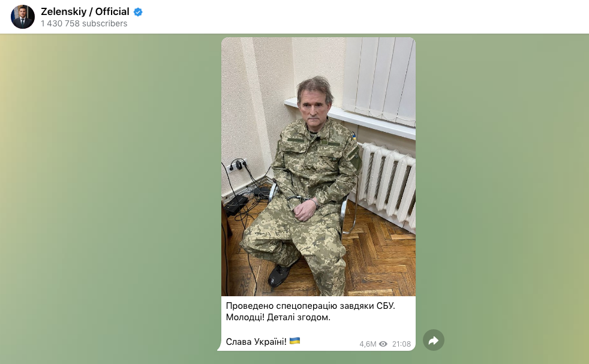Click the word "СБУ" in the caption
589x364 pixels.
386,306
